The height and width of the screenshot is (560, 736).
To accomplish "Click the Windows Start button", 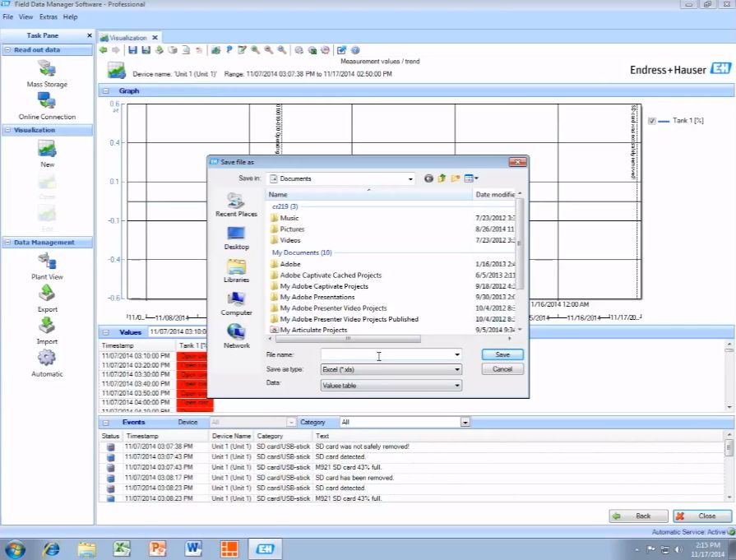I will 15,548.
